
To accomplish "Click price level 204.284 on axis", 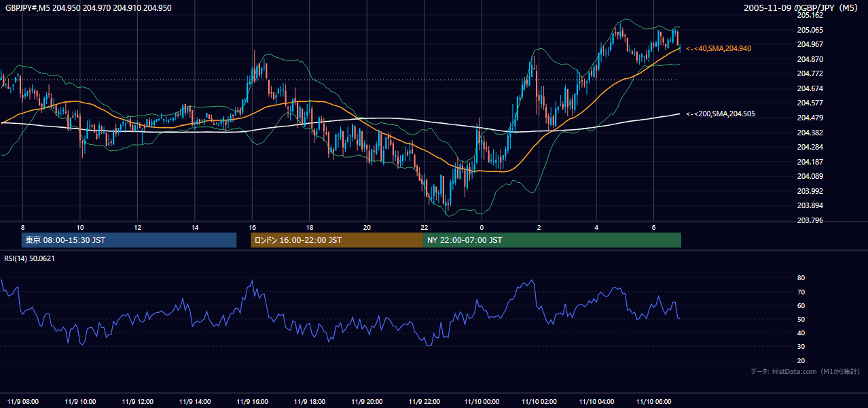I will [x=810, y=147].
